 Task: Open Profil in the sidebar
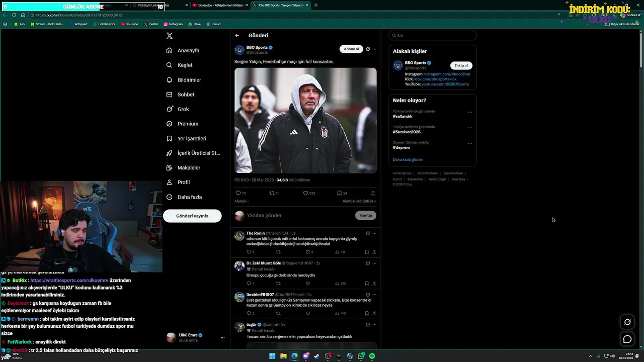178,182
